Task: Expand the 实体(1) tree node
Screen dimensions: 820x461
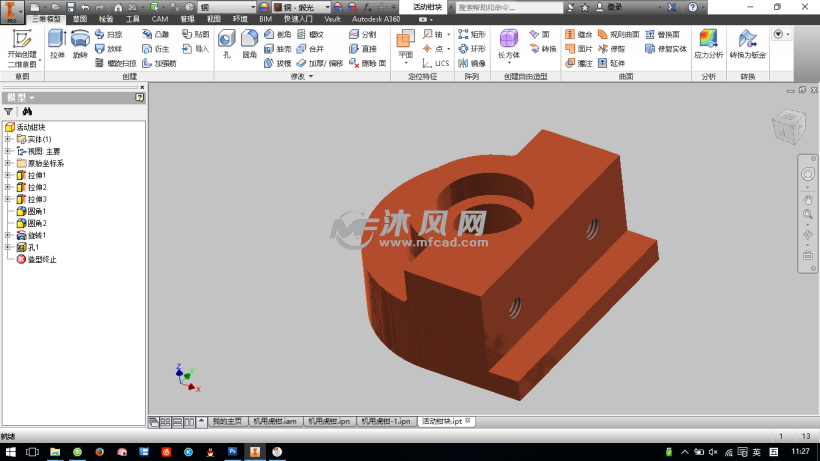Action: [8, 139]
